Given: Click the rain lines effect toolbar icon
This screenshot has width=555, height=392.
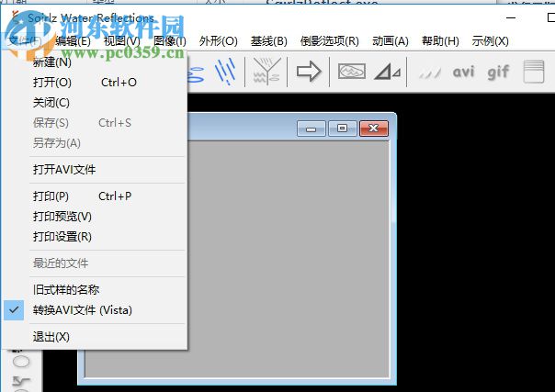Looking at the screenshot, I should pos(225,72).
